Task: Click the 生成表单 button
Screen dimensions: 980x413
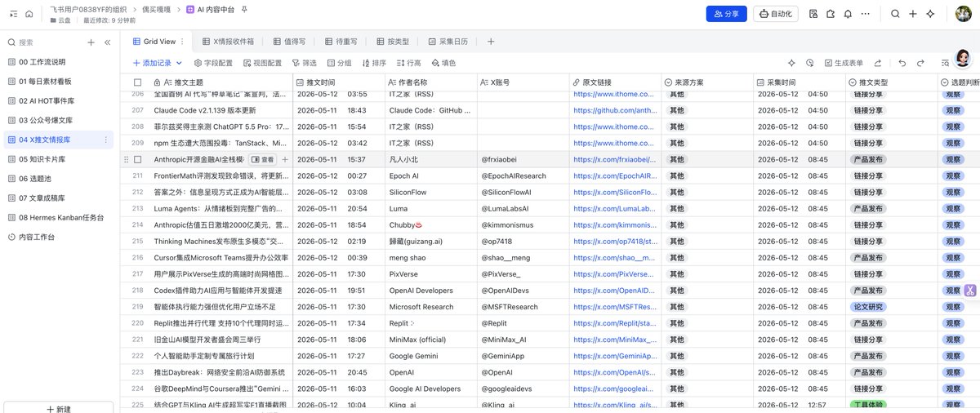Action: coord(843,63)
